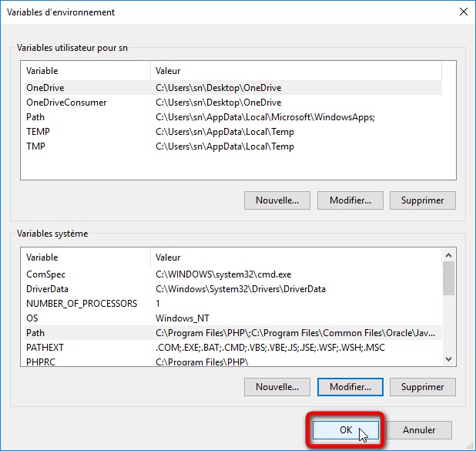
Task: Click Nouvelle under user variables
Action: [277, 200]
